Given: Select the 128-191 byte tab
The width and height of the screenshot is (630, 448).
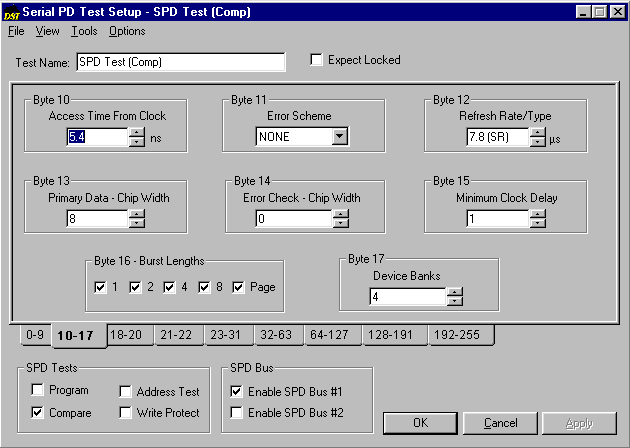Looking at the screenshot, I should tap(393, 335).
